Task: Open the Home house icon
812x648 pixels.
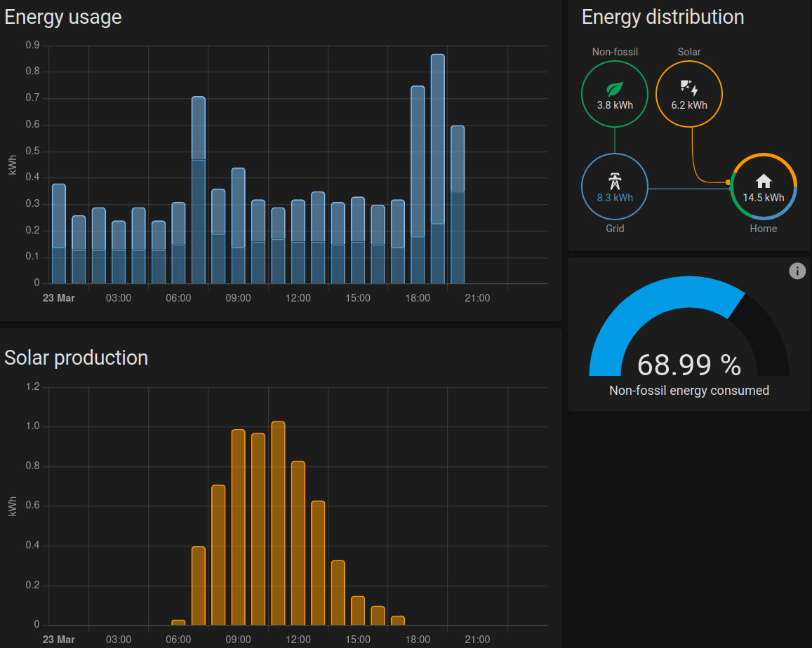Action: [764, 181]
